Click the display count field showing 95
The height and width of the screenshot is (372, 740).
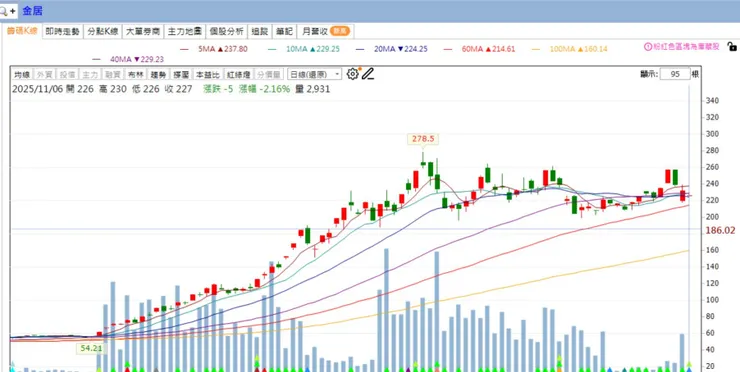coord(675,74)
